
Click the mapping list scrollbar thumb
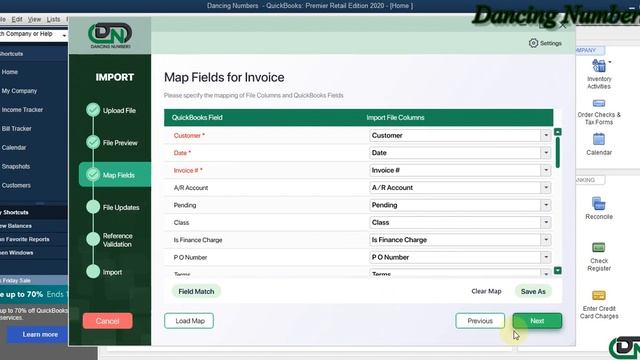(x=558, y=153)
